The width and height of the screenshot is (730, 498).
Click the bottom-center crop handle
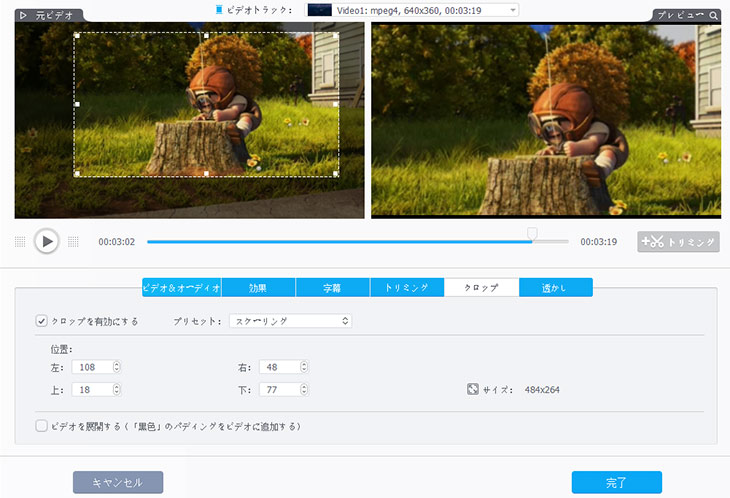206,174
